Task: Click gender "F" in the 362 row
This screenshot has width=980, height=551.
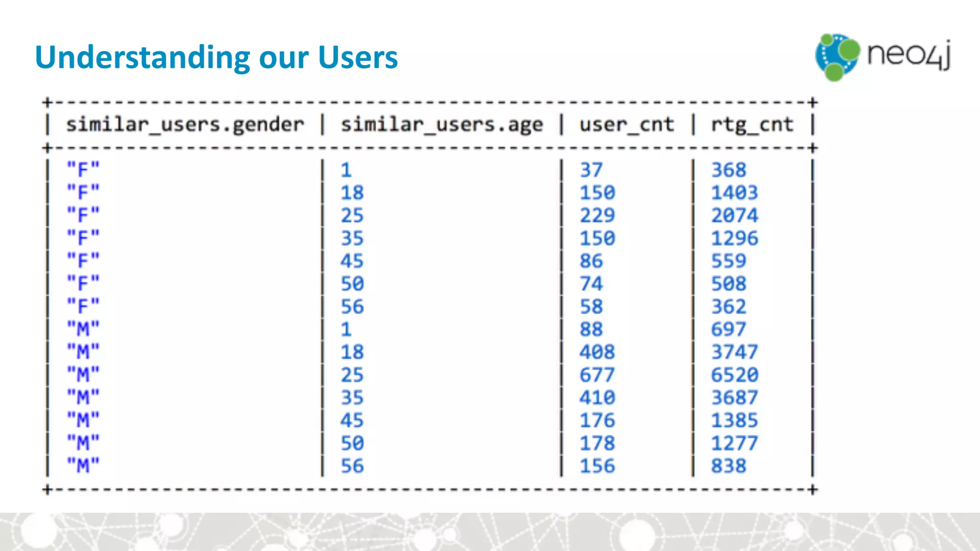Action: (x=83, y=307)
